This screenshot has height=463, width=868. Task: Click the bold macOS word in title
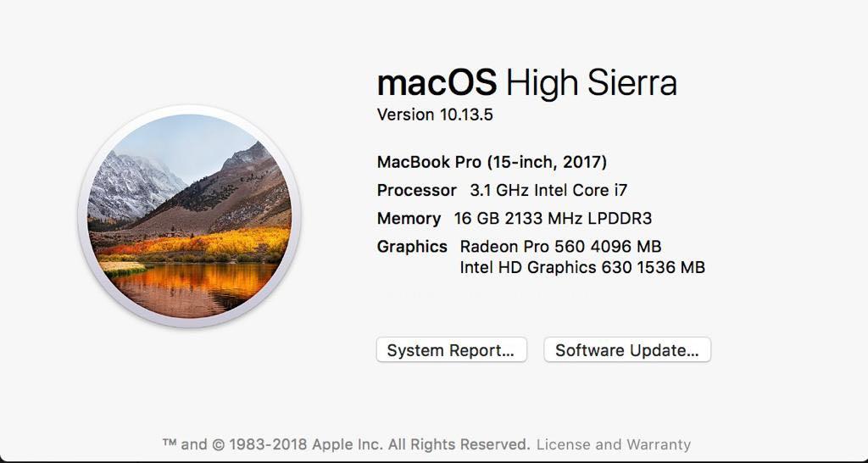pos(437,83)
